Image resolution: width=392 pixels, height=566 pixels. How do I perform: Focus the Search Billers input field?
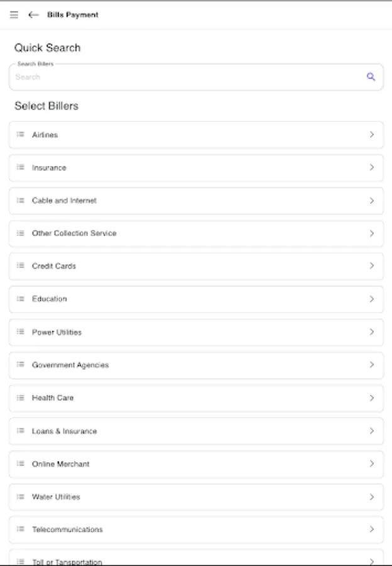182,77
